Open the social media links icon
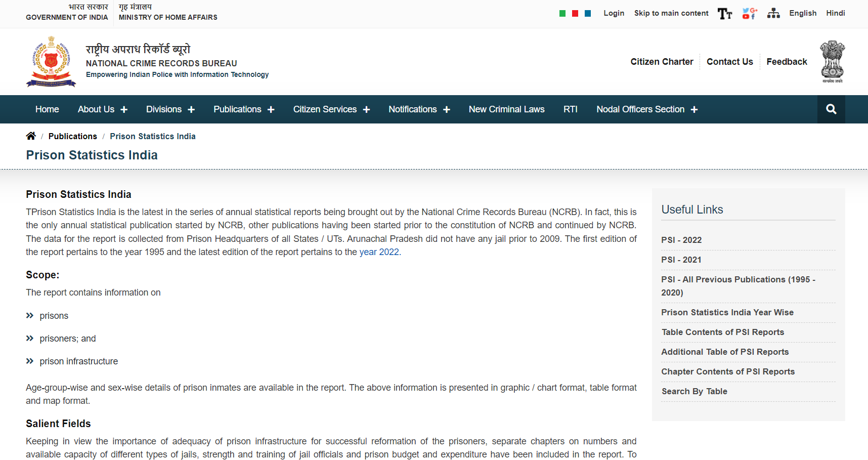Screen dimensions: 868x460 coord(749,14)
